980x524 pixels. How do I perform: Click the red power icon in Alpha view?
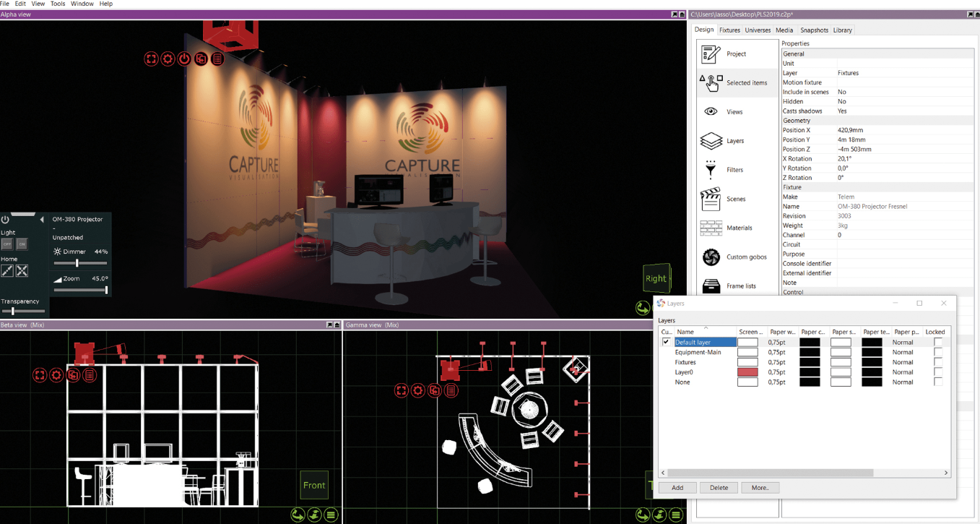point(184,59)
